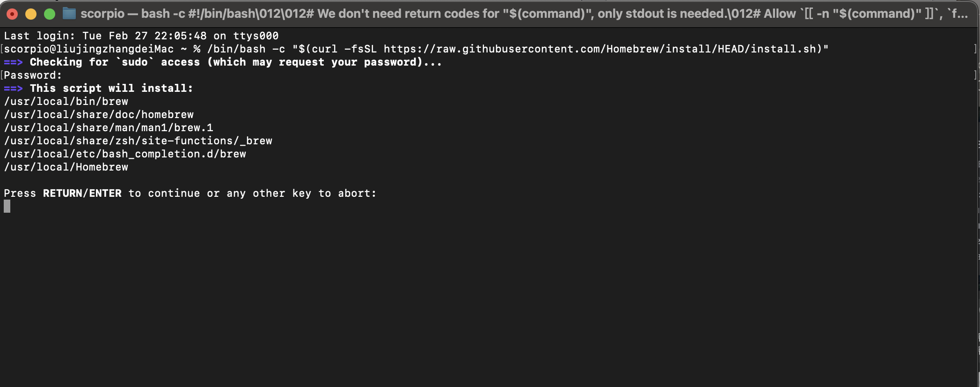Click the blinking cursor block at prompt
980x387 pixels.
pos(7,206)
